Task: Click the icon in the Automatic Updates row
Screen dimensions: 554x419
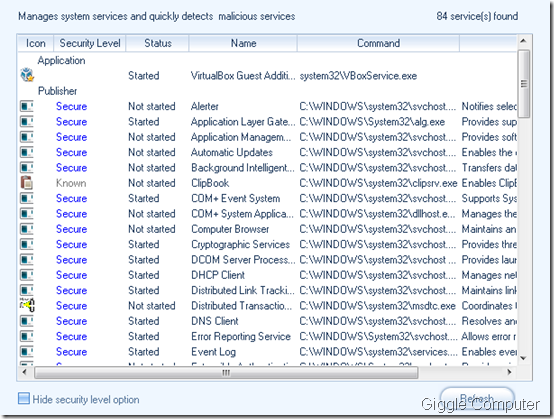Action: [26, 152]
